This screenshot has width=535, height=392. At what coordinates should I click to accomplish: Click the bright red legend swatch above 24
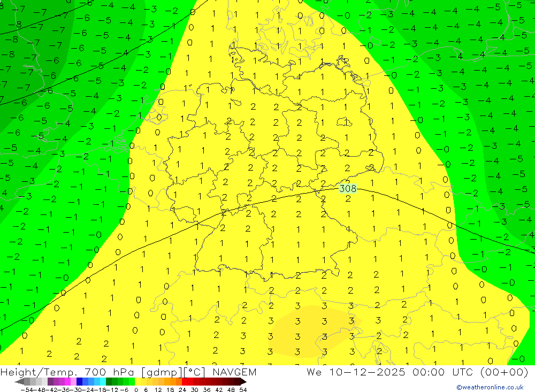coord(185,382)
